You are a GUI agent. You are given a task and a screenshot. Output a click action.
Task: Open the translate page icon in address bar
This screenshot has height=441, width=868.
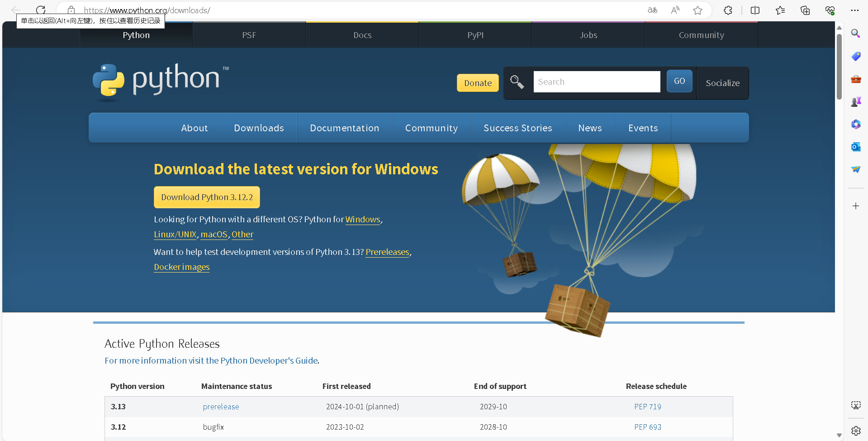(x=652, y=10)
